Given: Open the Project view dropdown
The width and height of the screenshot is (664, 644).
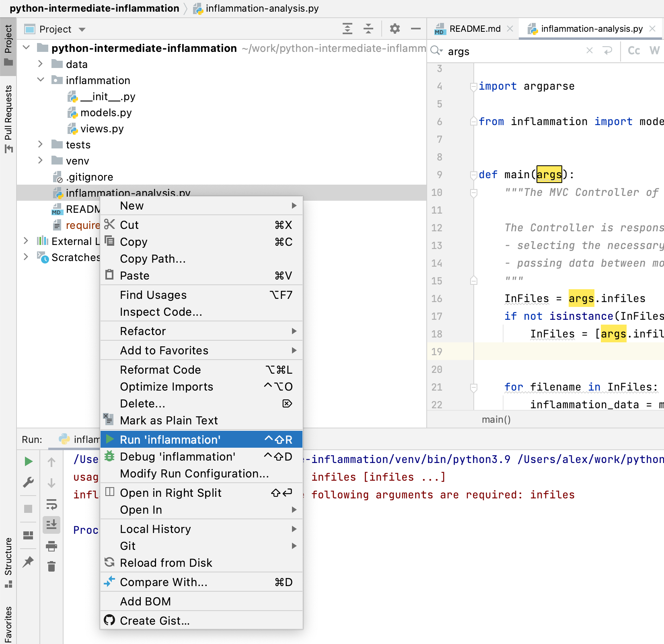Looking at the screenshot, I should coord(82,29).
